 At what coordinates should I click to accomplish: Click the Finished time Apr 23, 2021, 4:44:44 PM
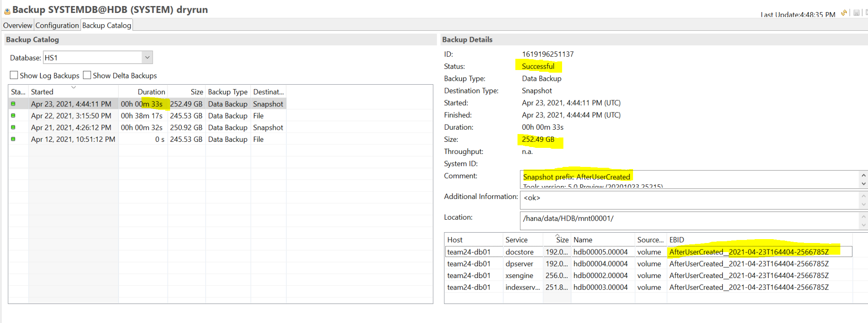coord(571,115)
